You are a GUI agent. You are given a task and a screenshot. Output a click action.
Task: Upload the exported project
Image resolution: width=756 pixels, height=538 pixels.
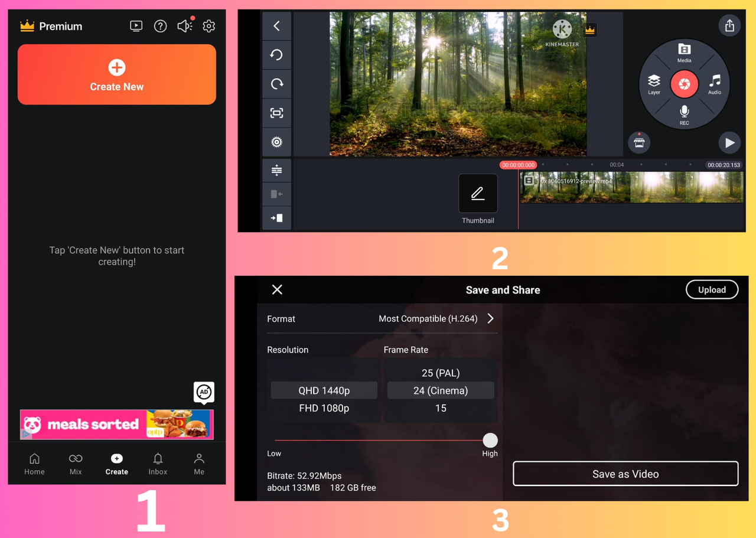coord(712,289)
